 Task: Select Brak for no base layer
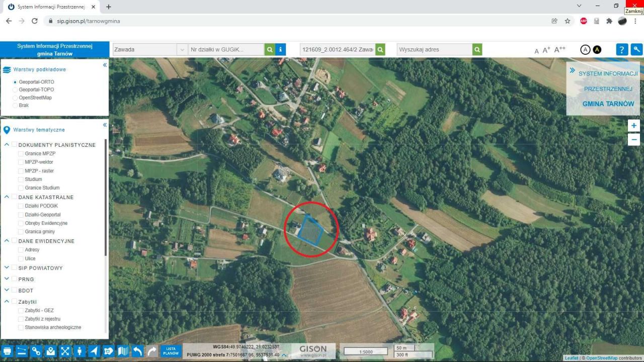(15, 106)
